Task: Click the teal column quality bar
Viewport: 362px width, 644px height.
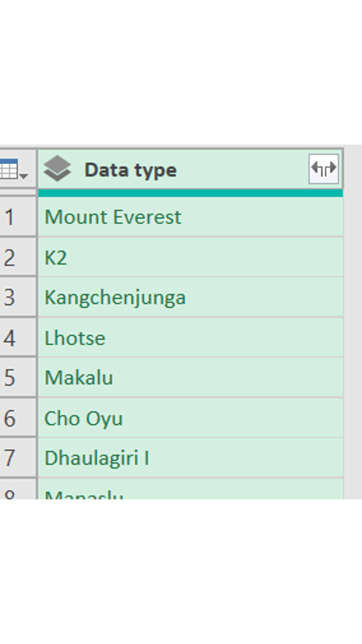Action: [190, 193]
